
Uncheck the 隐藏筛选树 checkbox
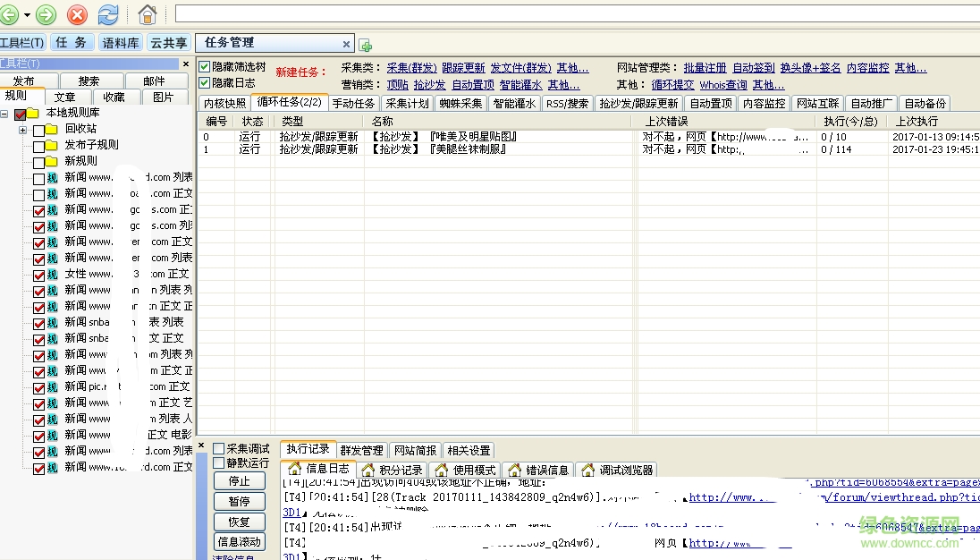click(x=205, y=67)
